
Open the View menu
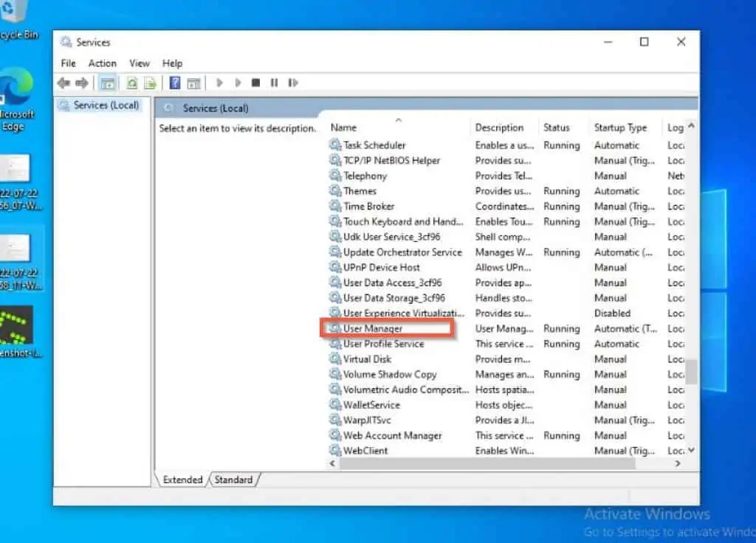tap(139, 63)
